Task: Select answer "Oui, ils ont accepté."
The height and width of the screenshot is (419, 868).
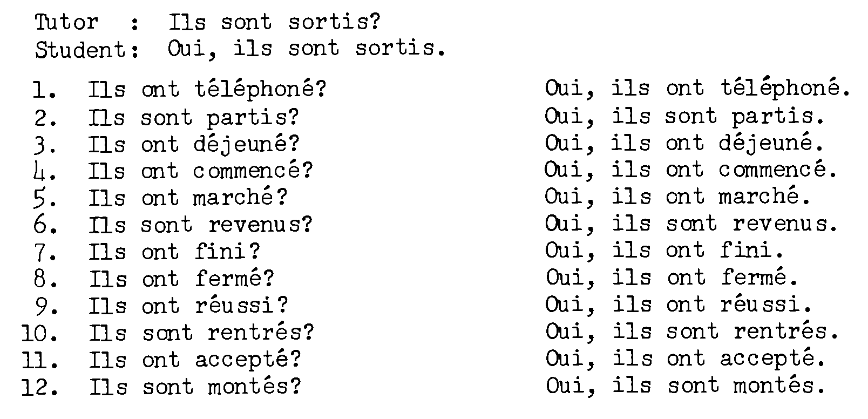Action: pyautogui.click(x=686, y=359)
